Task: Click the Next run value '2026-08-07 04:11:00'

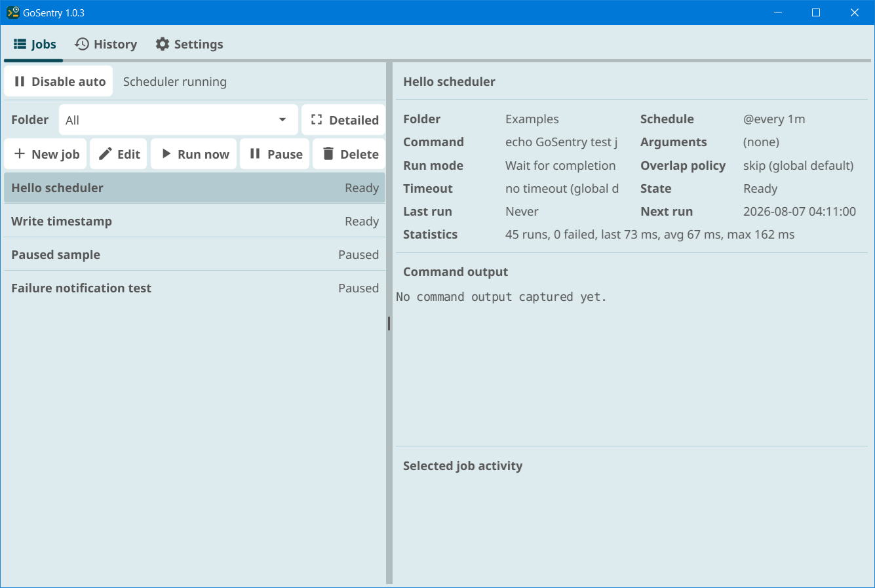Action: (x=800, y=212)
